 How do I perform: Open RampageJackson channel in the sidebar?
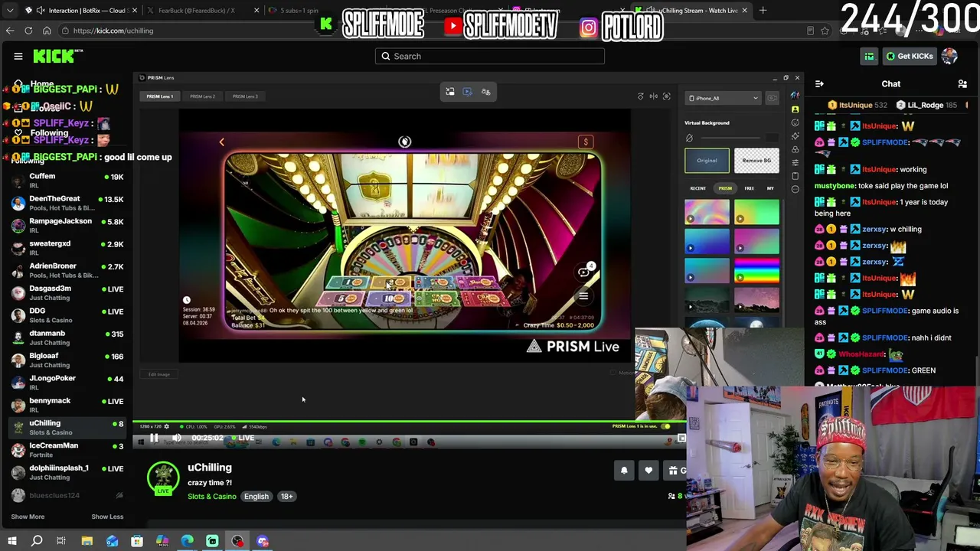click(67, 225)
